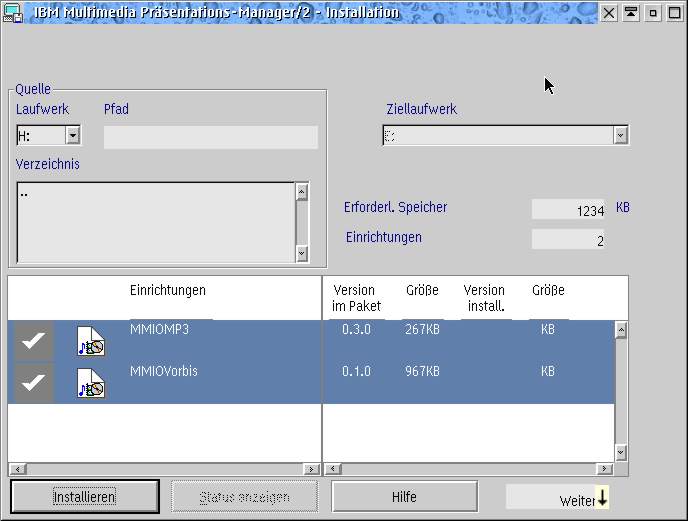
Task: Click the 0.1.0 version cell
Action: coord(356,371)
